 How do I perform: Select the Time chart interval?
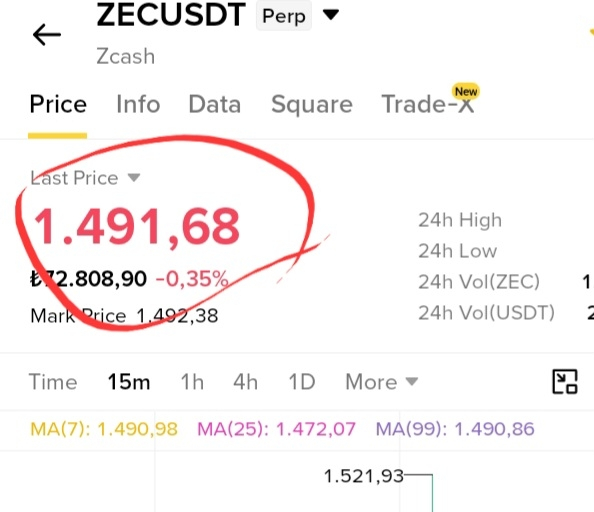pos(53,381)
